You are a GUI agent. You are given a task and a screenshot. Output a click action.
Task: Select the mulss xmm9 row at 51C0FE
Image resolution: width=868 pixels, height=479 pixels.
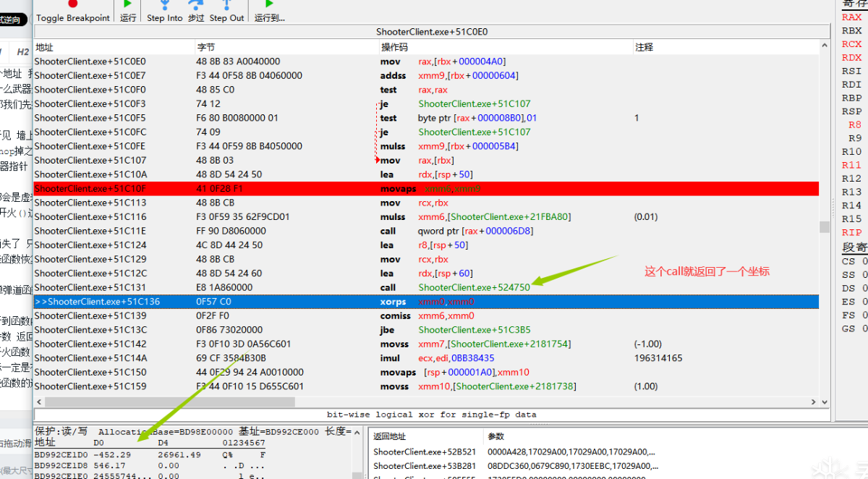(426, 146)
